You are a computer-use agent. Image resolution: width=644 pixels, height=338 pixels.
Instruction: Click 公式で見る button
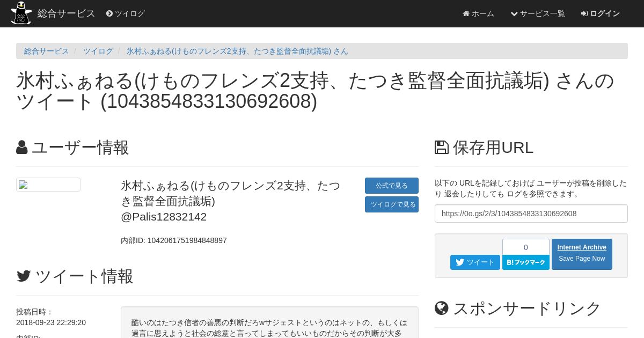tap(392, 186)
